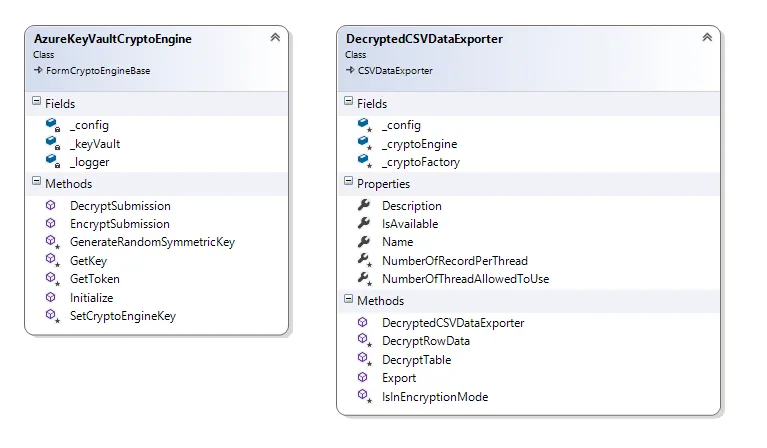Select the NumberOfRecordPerThread property name
Image resolution: width=767 pixels, height=448 pixels.
pyautogui.click(x=455, y=261)
